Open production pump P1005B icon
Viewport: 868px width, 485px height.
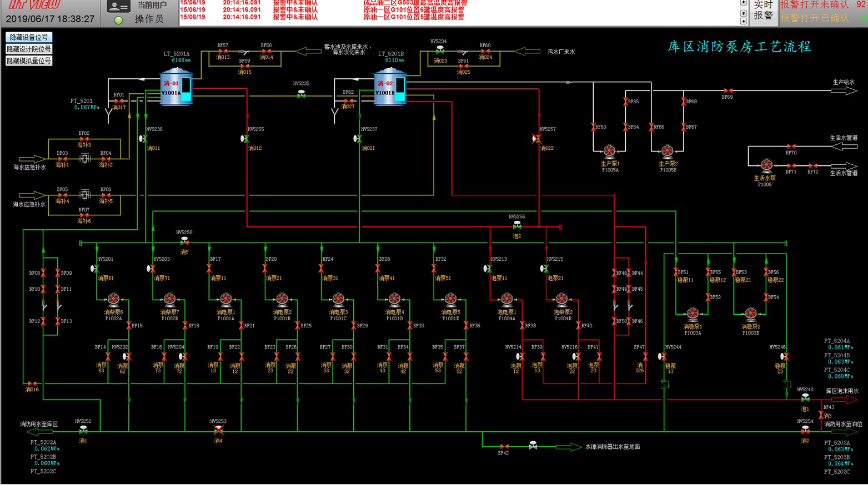coord(668,151)
